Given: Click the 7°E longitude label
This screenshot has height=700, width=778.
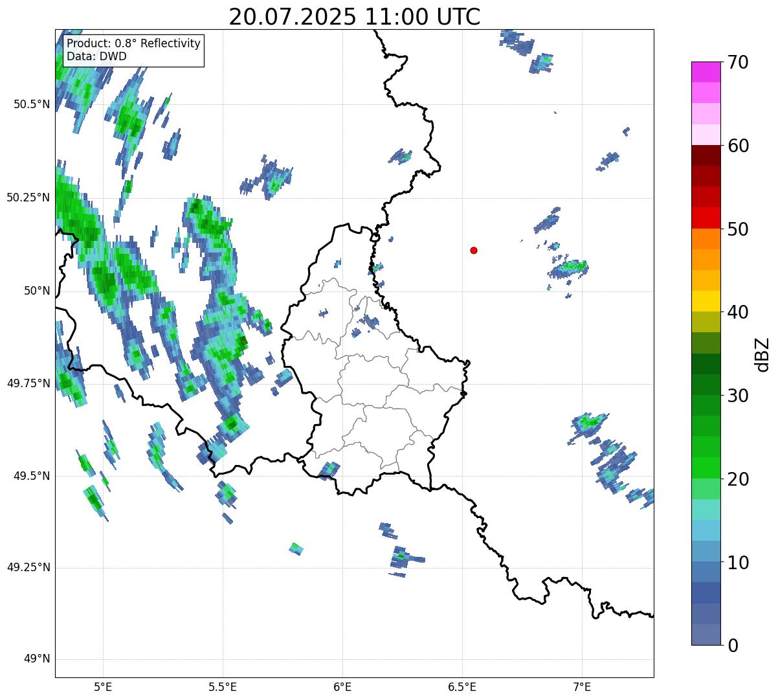Looking at the screenshot, I should tap(582, 686).
